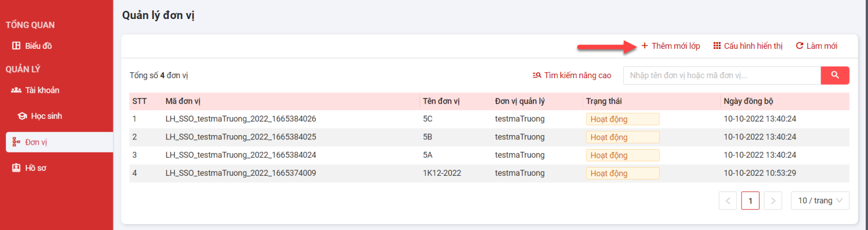This screenshot has width=868, height=230.
Task: Click the Ngày đồng bộ column header
Action: coord(748,101)
